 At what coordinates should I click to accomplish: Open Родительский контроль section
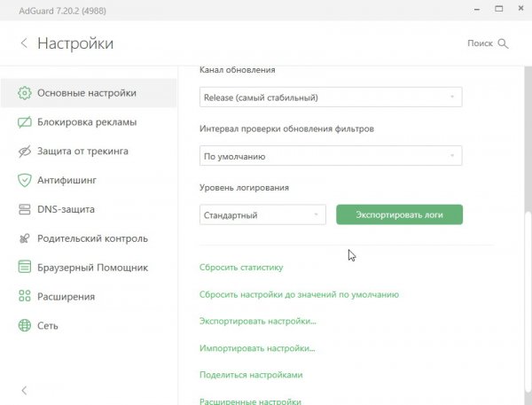click(89, 238)
